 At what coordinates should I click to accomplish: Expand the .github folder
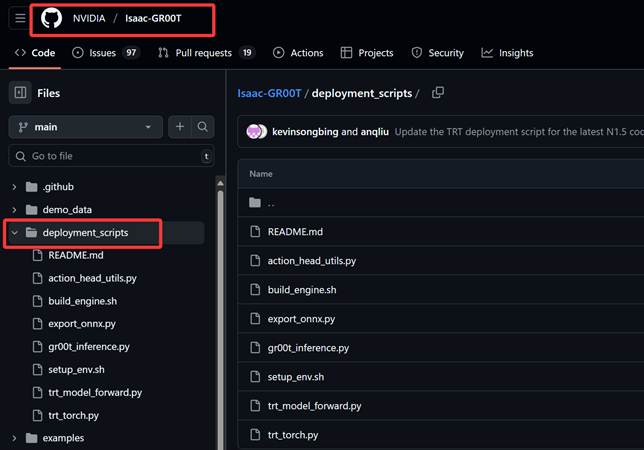[x=14, y=187]
